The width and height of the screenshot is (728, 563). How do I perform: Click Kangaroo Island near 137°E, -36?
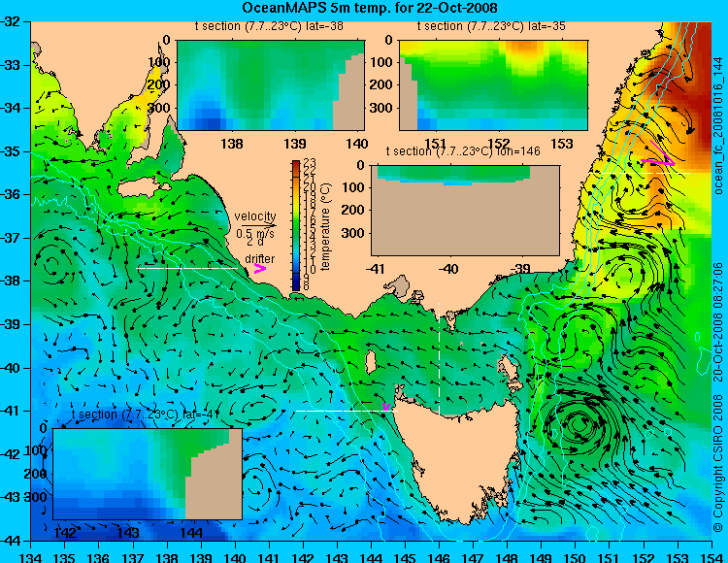coord(143,187)
